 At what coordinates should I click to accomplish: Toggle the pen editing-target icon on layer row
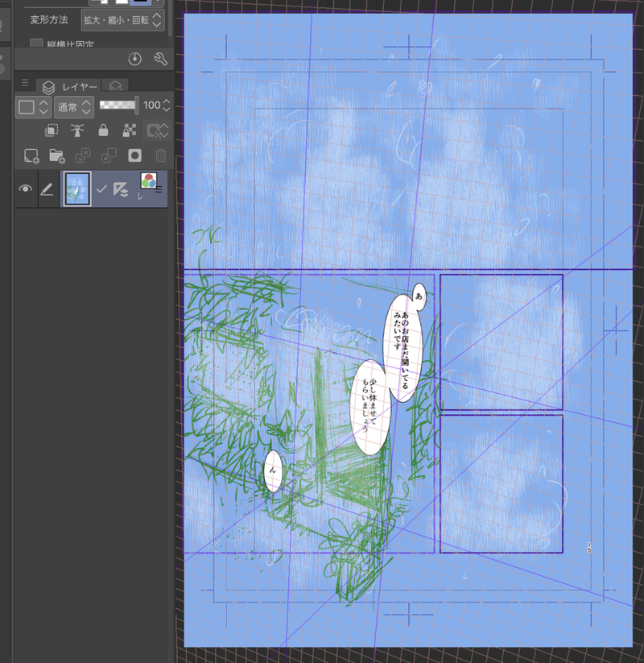coord(47,189)
